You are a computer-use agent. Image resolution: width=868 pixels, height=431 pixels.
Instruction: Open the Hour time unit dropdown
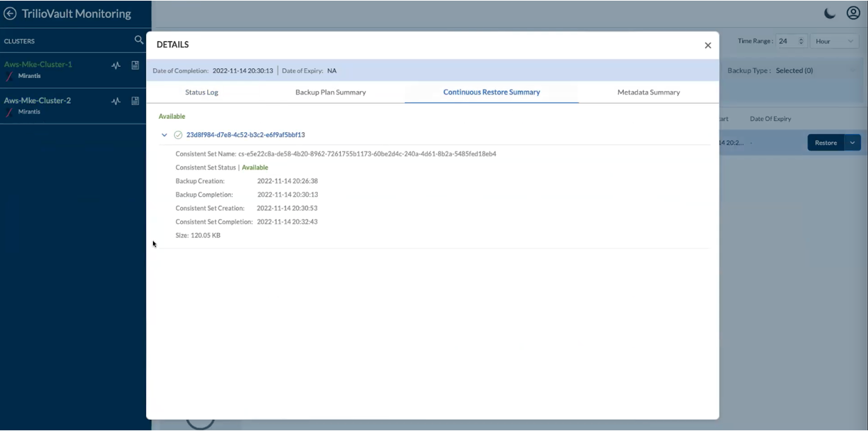pyautogui.click(x=834, y=42)
